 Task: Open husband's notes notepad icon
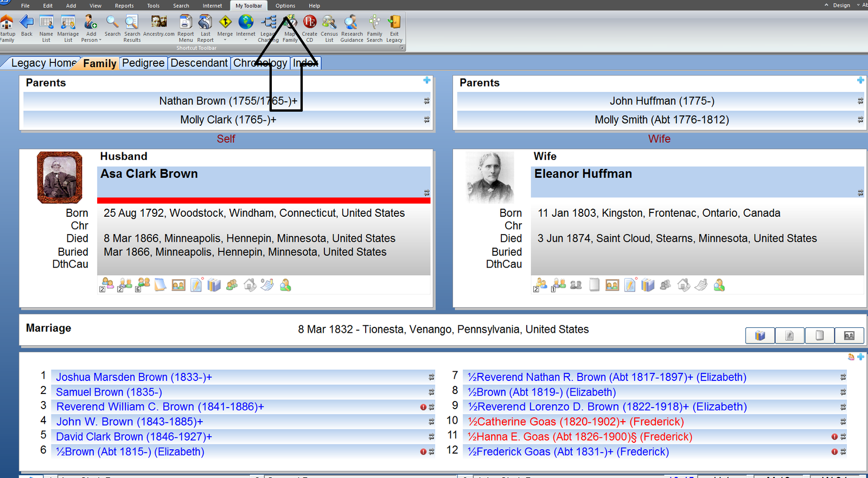(x=160, y=285)
